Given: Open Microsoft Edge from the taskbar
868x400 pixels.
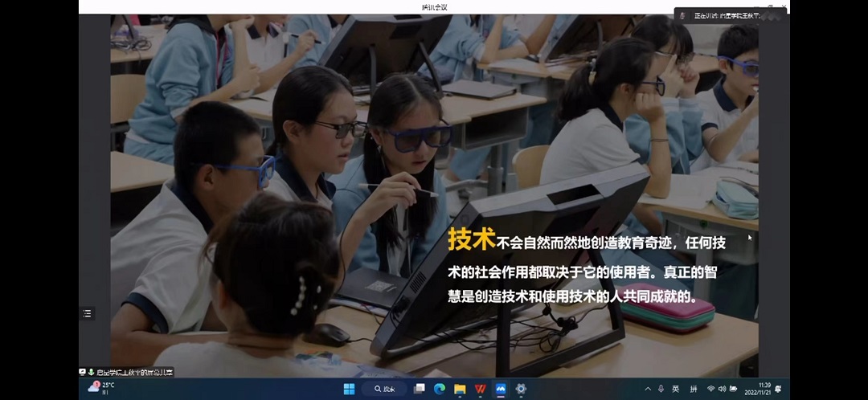Looking at the screenshot, I should [x=440, y=389].
